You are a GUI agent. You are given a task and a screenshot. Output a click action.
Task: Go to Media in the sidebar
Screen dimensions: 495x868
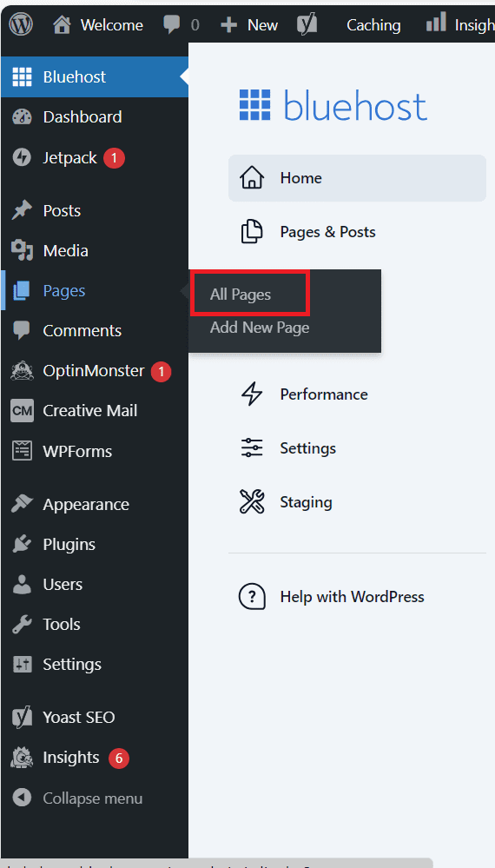click(66, 251)
